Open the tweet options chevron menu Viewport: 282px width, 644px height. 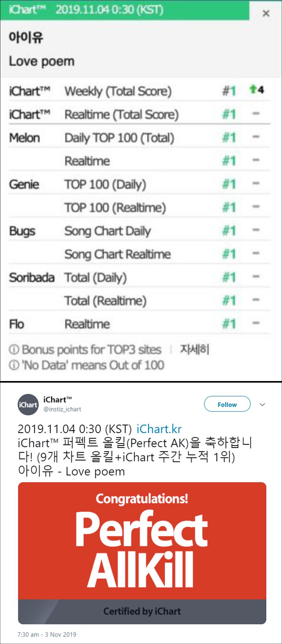coord(262,404)
